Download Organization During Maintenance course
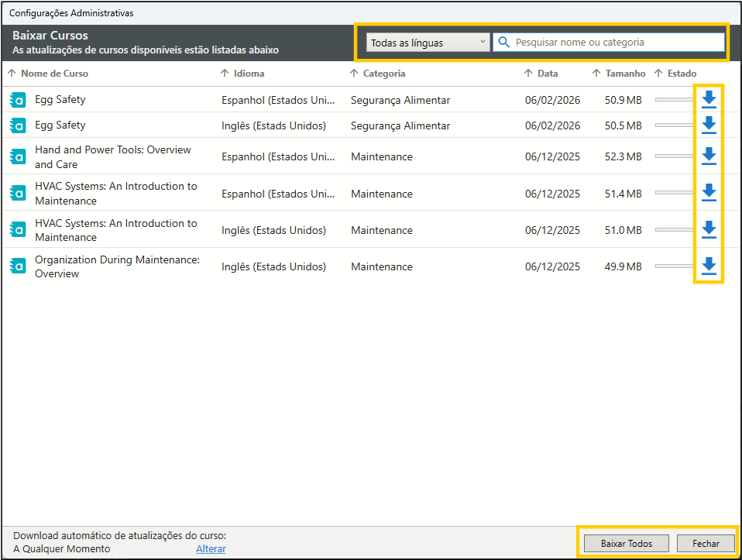This screenshot has height=560, width=742. click(x=708, y=266)
